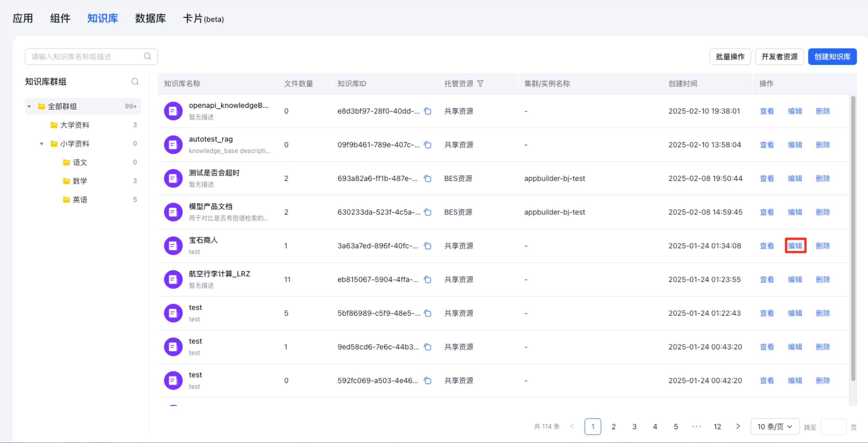Go to page 3
The image size is (868, 443).
[634, 427]
